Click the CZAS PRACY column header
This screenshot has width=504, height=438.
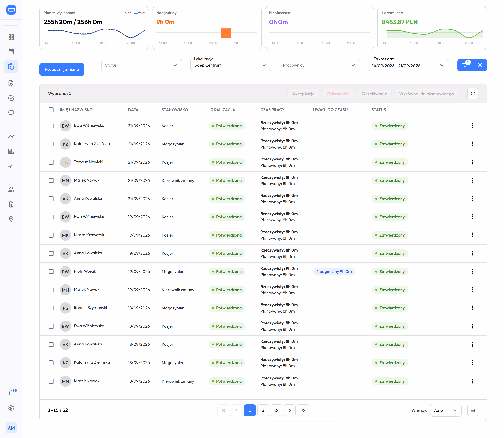pyautogui.click(x=272, y=110)
